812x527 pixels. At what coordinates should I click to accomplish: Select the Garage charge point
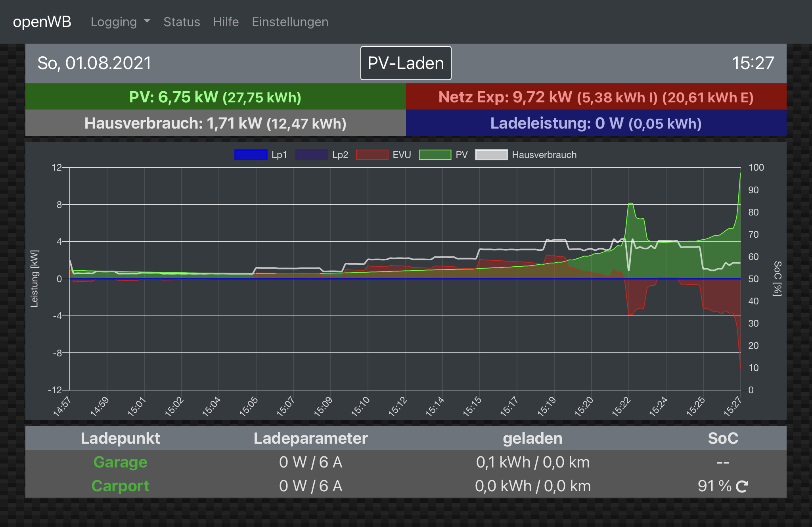(x=120, y=462)
